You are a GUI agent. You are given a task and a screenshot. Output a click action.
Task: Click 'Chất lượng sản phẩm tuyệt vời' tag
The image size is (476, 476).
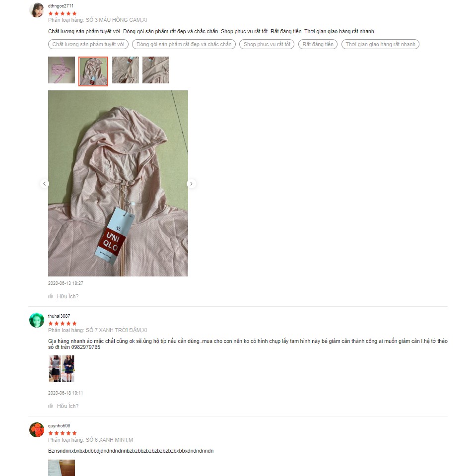point(88,44)
